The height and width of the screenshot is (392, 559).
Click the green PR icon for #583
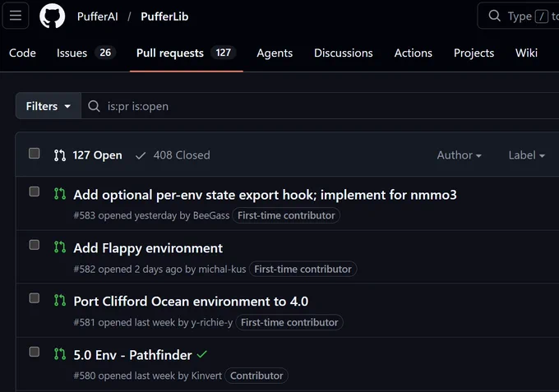click(x=60, y=194)
